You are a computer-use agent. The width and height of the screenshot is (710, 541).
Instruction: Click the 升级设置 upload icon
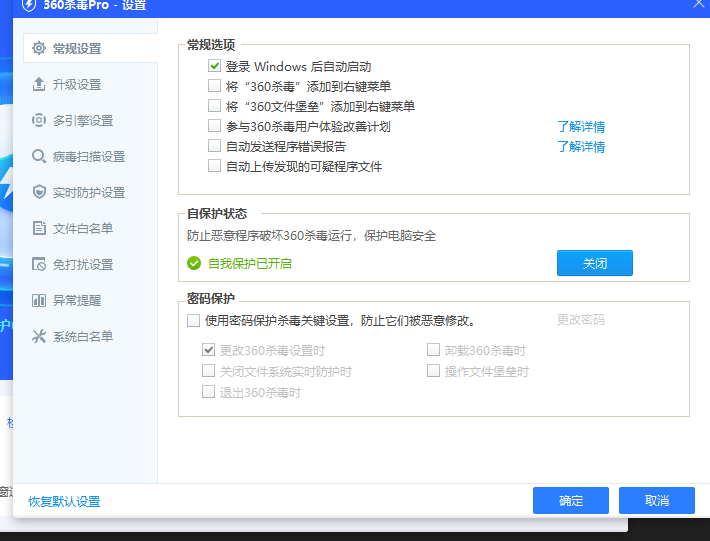(x=39, y=84)
